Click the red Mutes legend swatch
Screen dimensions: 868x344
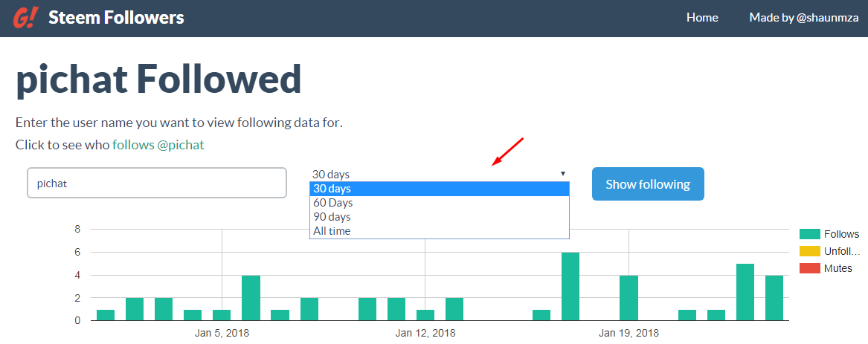pos(809,268)
